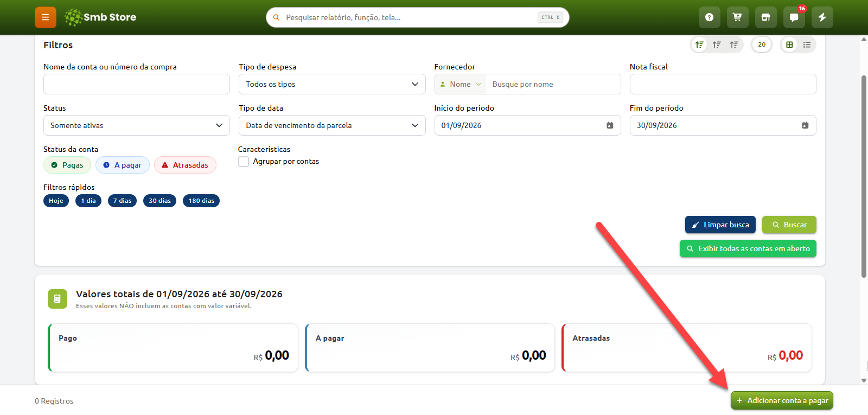Click the page vertical scrollbar thumb

pos(864,176)
